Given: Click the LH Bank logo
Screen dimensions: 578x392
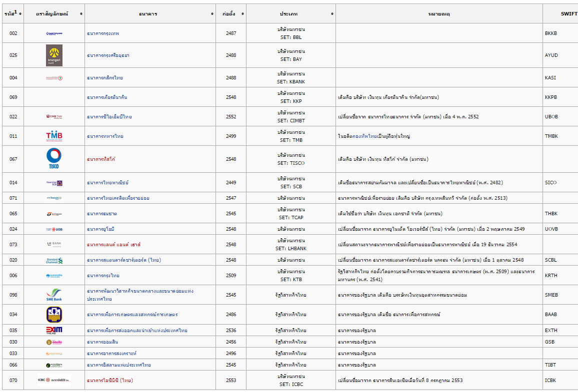Looking at the screenshot, I should point(54,244).
